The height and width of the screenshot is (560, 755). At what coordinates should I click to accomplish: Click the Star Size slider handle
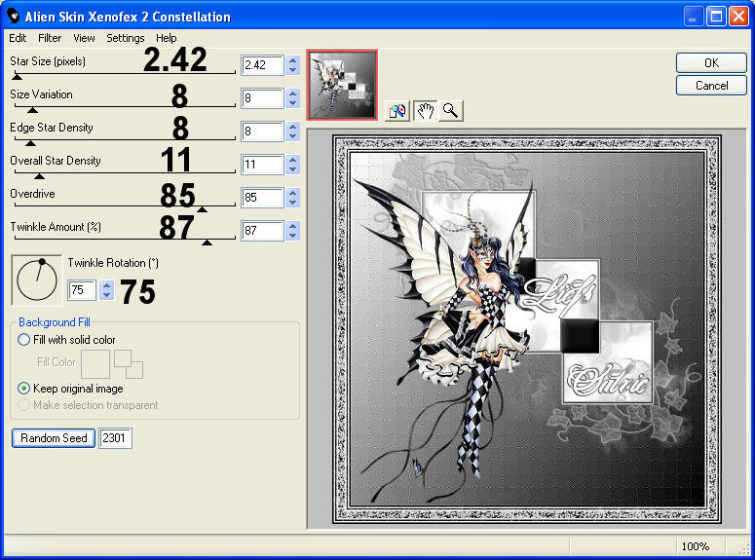pos(17,77)
